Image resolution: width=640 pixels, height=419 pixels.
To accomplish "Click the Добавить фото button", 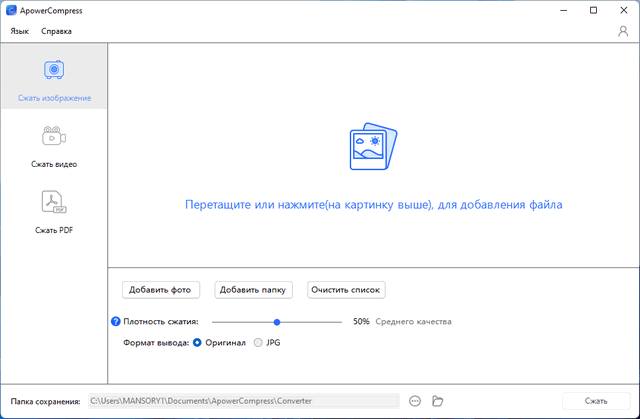I will click(x=161, y=290).
